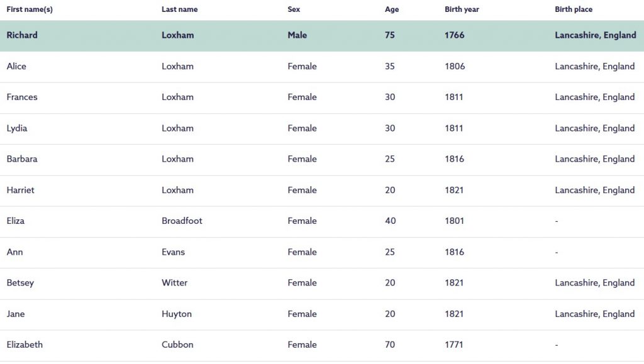The image size is (644, 364).
Task: Open the highlighted Richard Loxham record
Action: (x=22, y=35)
